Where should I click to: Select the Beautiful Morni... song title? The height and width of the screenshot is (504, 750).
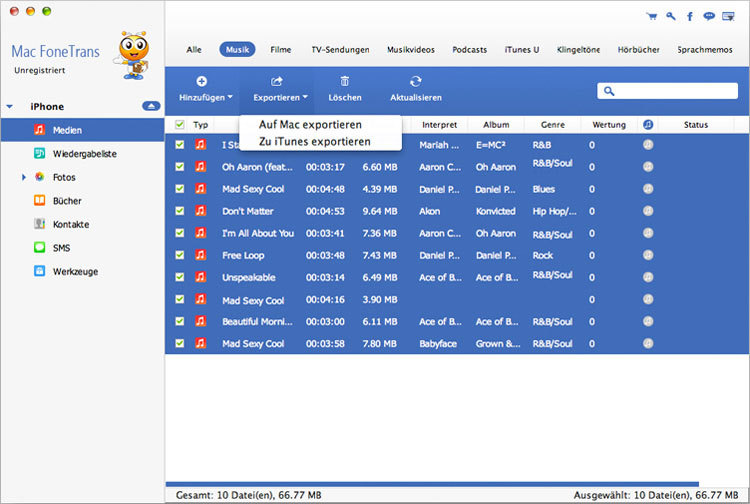(x=257, y=321)
